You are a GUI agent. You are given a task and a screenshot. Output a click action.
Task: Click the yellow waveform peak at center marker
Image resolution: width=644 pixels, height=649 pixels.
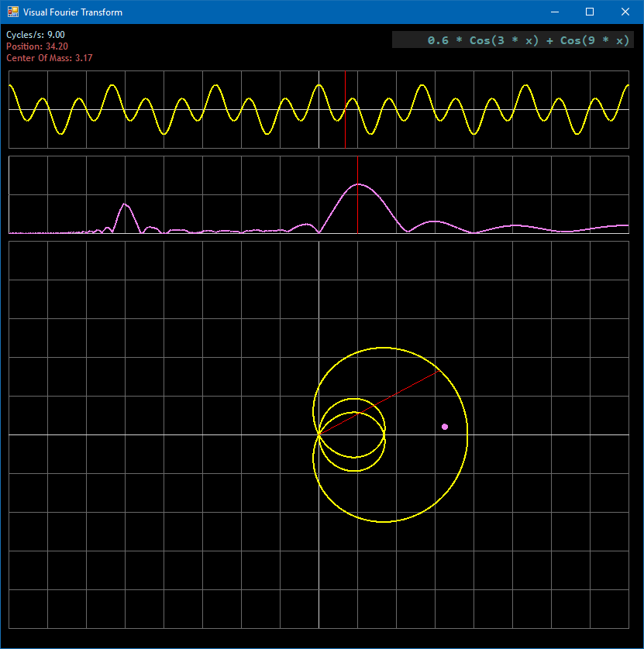click(319, 84)
